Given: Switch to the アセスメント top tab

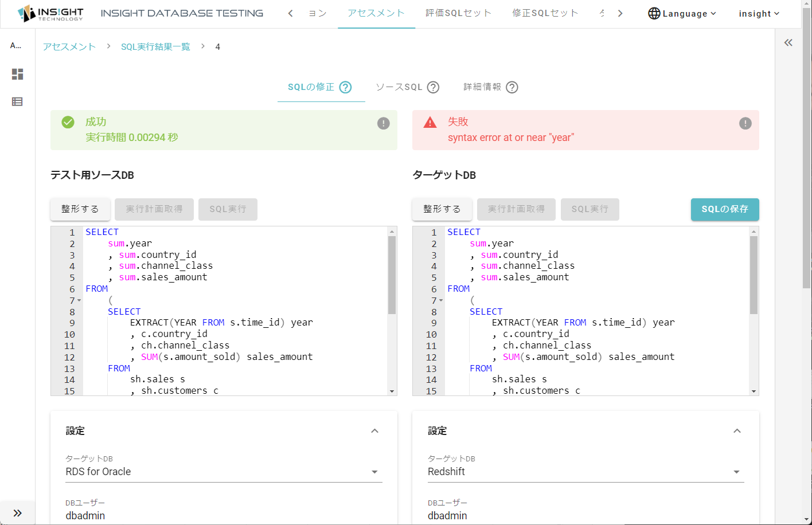Looking at the screenshot, I should pos(376,13).
